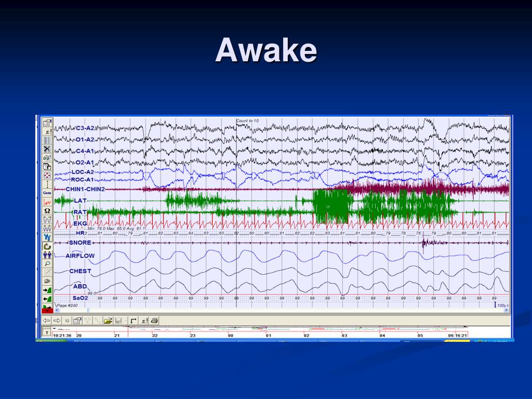Click the question-mark help pointer icon

point(47,167)
